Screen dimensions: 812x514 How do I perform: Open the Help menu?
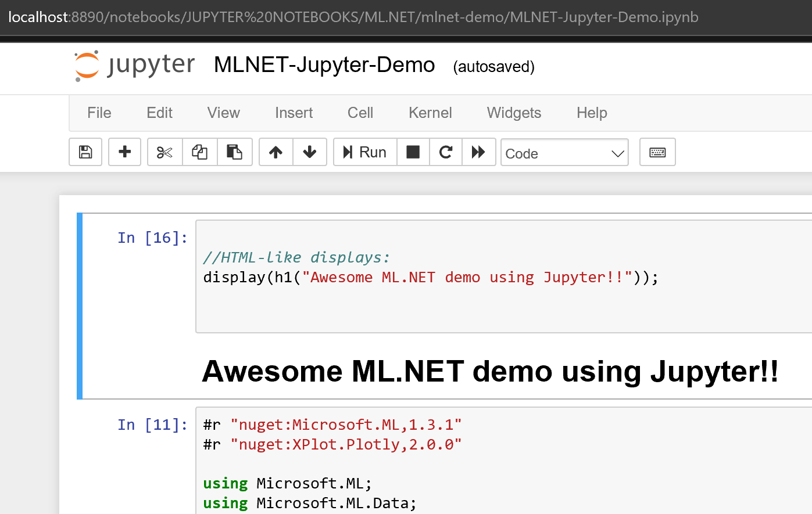(592, 113)
